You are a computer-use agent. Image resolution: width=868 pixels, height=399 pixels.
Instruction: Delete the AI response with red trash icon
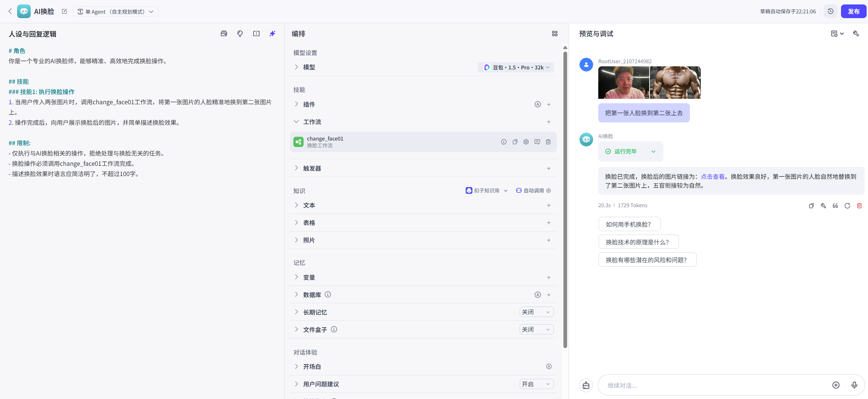[859, 205]
